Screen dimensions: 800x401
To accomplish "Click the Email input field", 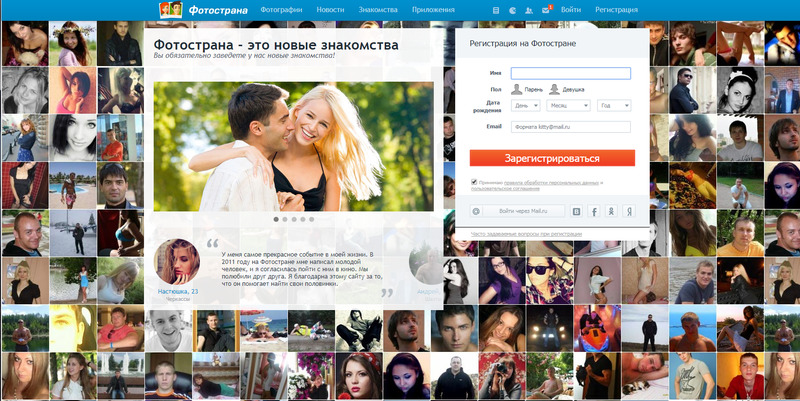I will (x=570, y=127).
